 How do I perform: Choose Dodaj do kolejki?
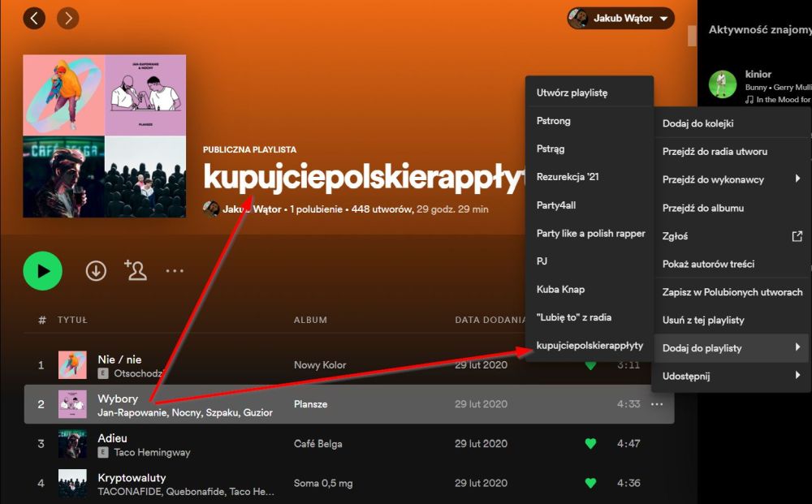[732, 123]
